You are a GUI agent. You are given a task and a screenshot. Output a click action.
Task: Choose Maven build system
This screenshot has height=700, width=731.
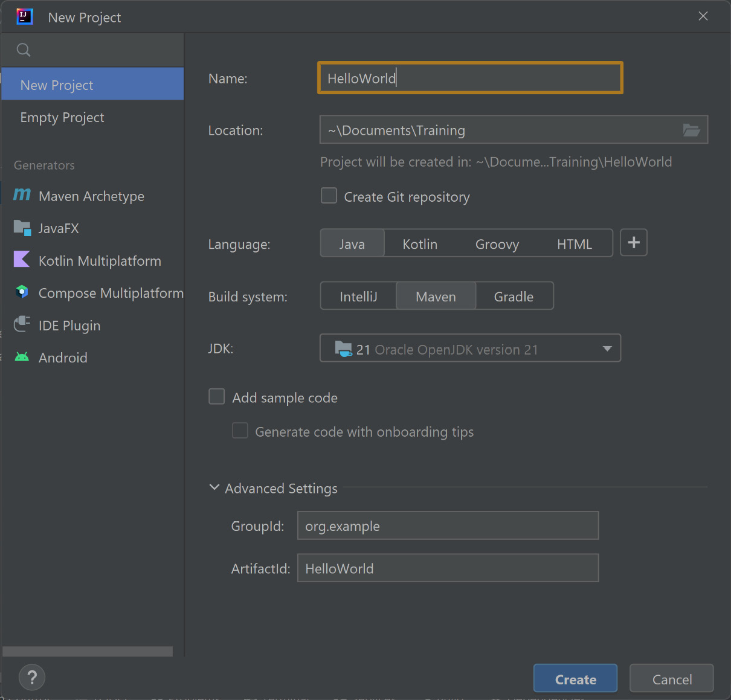436,296
